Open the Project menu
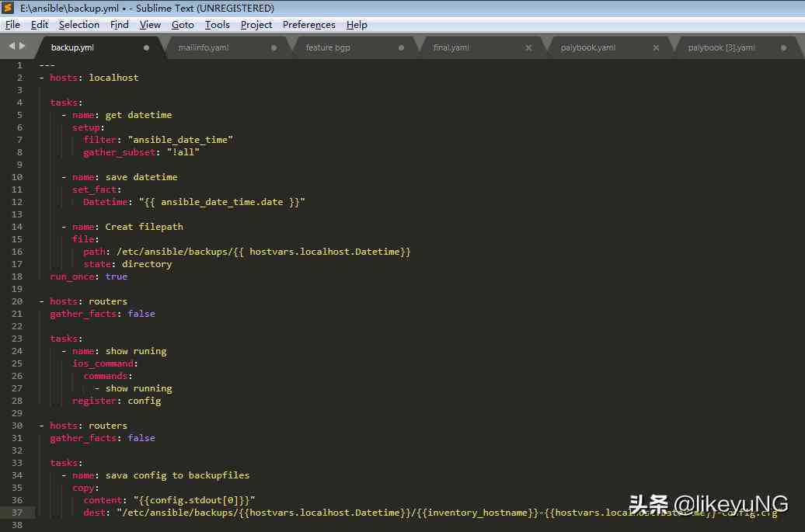Image resolution: width=805 pixels, height=532 pixels. click(x=256, y=25)
